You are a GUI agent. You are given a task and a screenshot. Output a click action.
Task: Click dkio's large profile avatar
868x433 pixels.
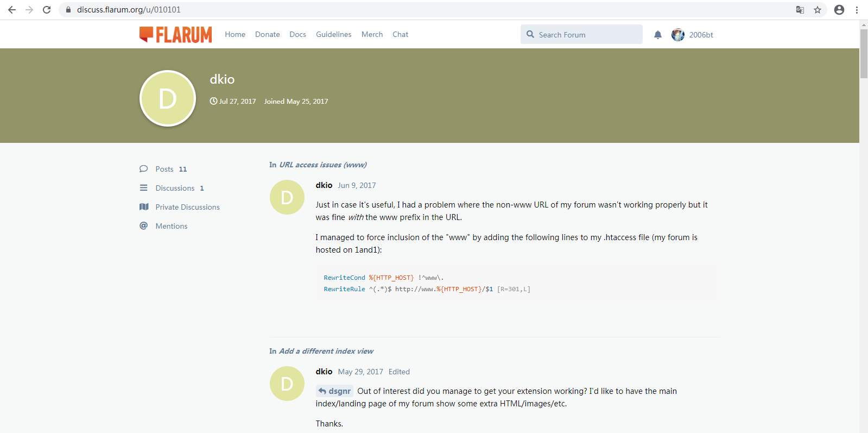[168, 98]
